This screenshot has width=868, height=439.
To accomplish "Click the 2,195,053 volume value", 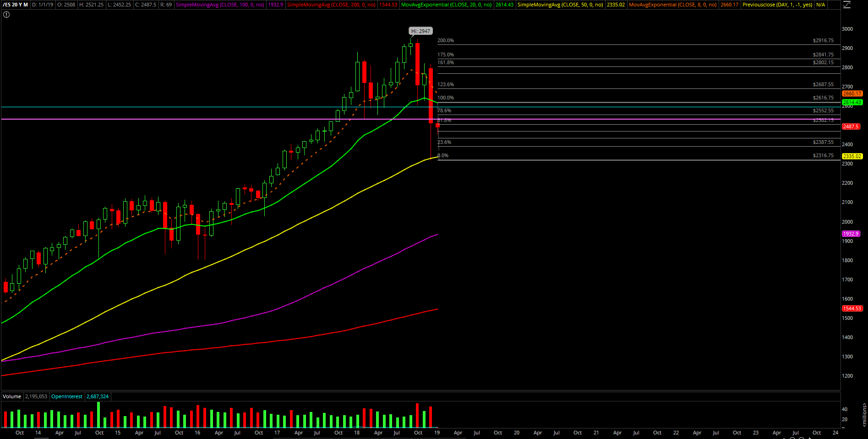I will [36, 396].
